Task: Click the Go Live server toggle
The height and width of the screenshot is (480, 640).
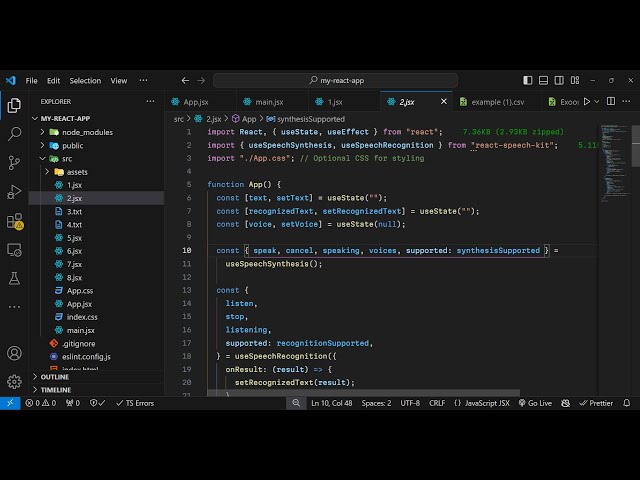Action: pyautogui.click(x=535, y=403)
